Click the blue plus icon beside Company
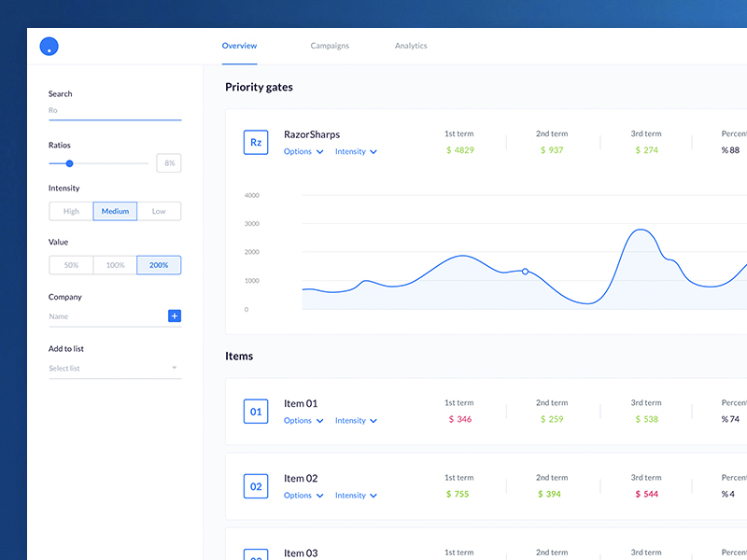Viewport: 747px width, 560px height. (x=174, y=316)
